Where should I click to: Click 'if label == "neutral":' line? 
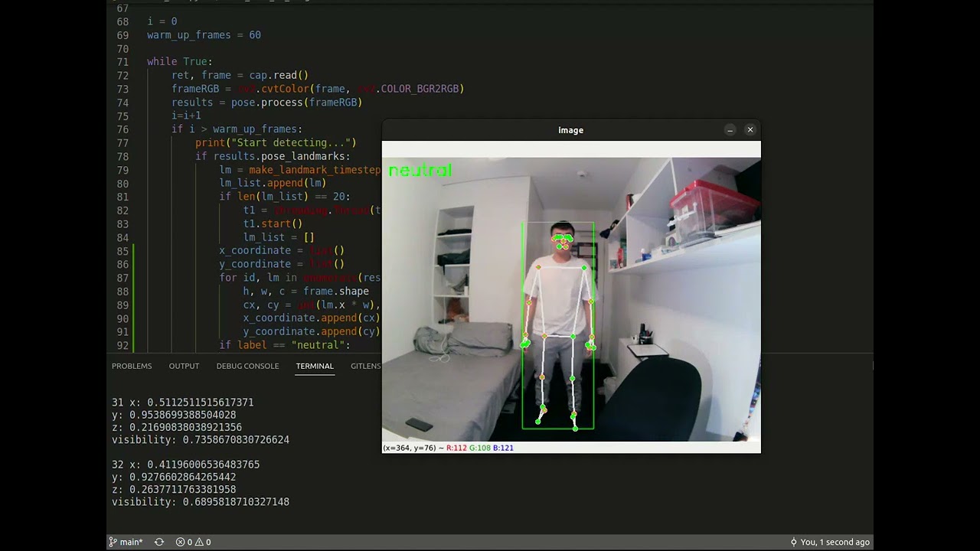coord(285,345)
